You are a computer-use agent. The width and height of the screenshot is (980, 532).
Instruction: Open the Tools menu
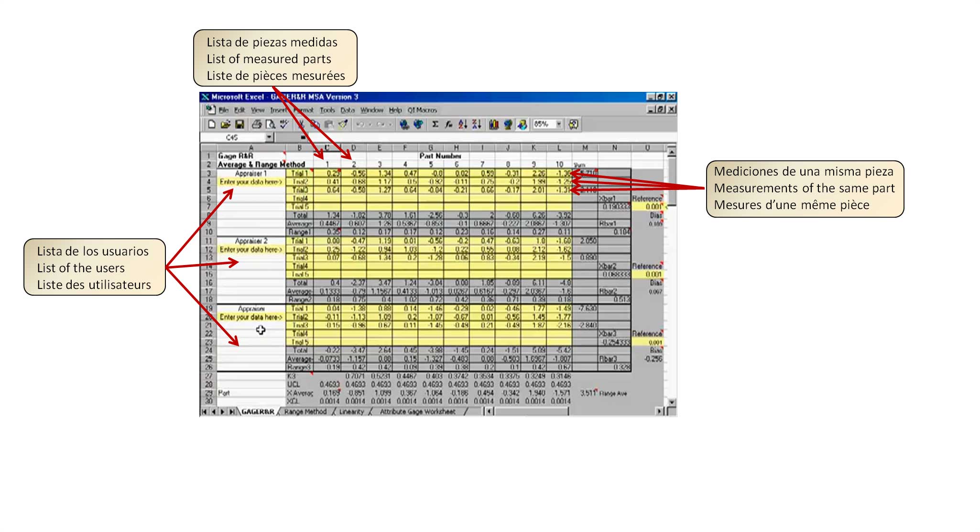[x=327, y=110]
